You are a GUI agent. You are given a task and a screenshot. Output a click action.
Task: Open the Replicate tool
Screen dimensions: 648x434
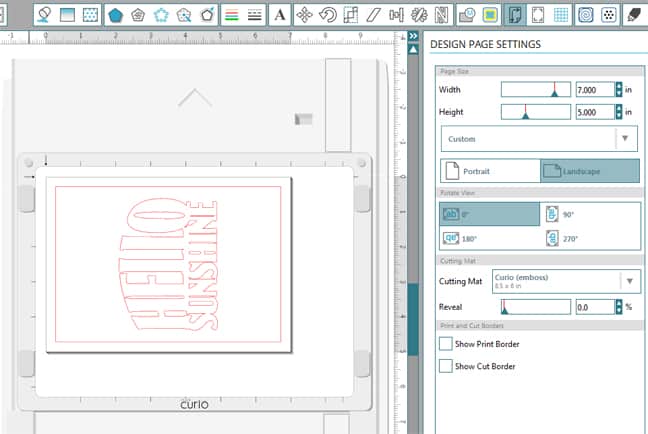[x=419, y=15]
